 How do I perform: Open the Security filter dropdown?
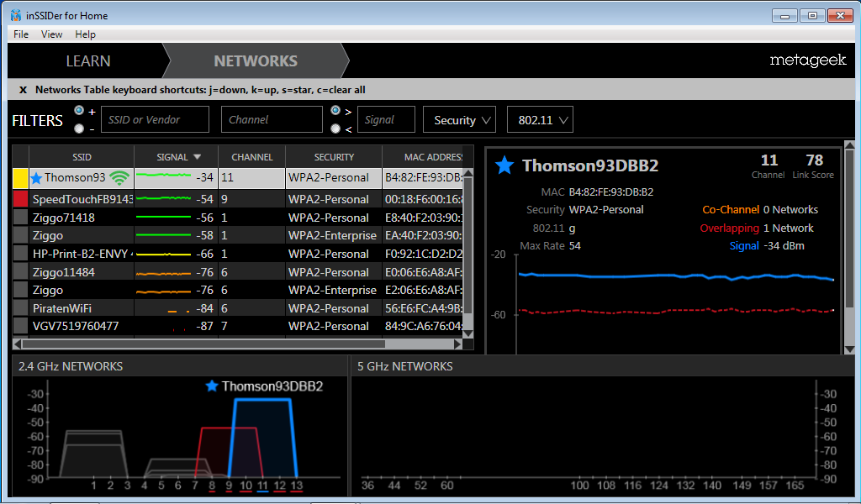(x=459, y=119)
